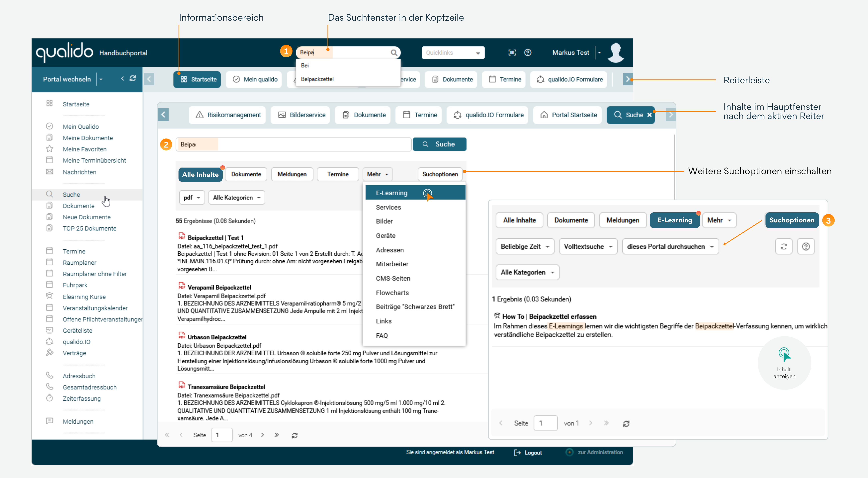Viewport: 868px width, 478px height.
Task: Open the Beliebige Zeit dropdown
Action: point(525,246)
